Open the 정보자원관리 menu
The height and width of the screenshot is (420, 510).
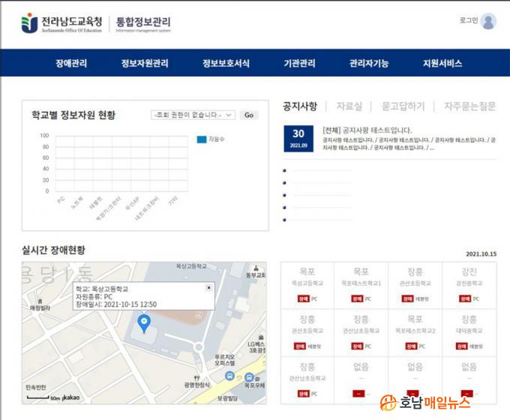pos(145,64)
